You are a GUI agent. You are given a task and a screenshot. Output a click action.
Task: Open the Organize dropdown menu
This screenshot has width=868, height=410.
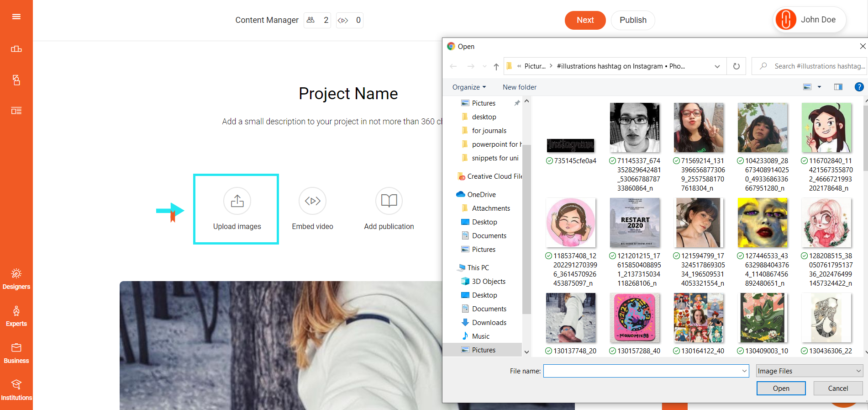pyautogui.click(x=469, y=87)
